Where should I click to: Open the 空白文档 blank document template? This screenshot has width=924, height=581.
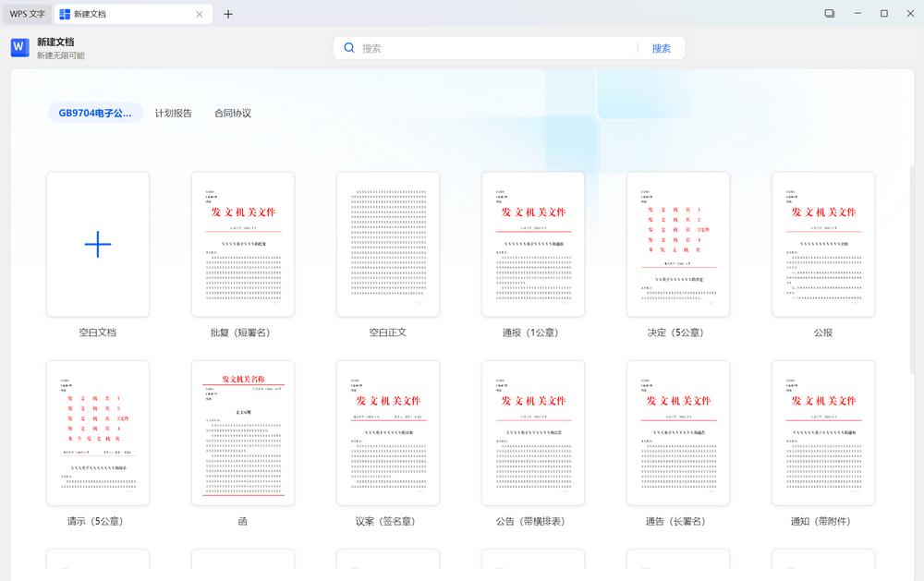(97, 244)
